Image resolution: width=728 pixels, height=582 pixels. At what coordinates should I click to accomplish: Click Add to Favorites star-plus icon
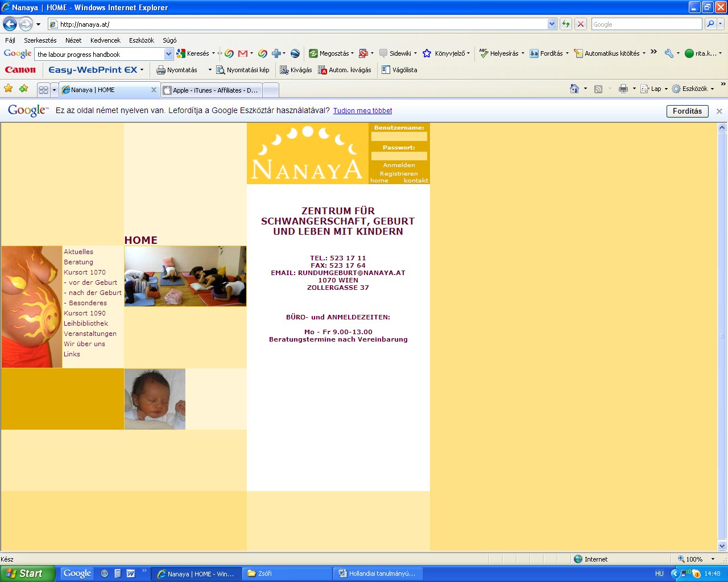point(23,89)
